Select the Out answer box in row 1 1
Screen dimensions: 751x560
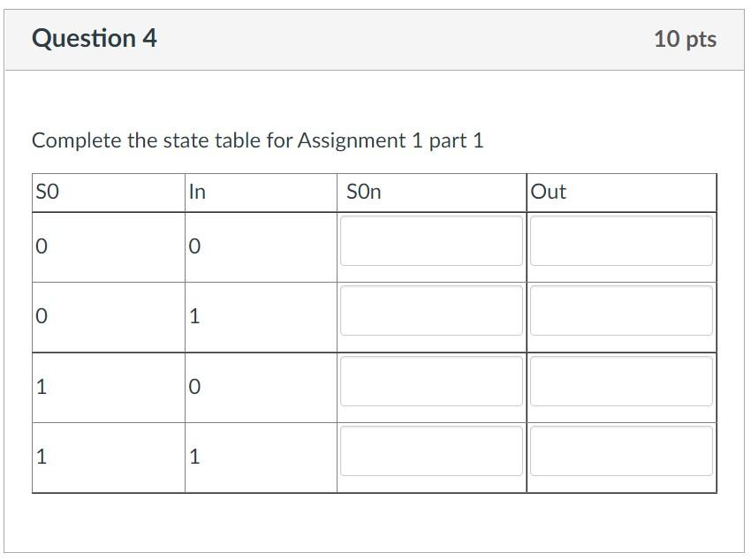click(x=620, y=450)
